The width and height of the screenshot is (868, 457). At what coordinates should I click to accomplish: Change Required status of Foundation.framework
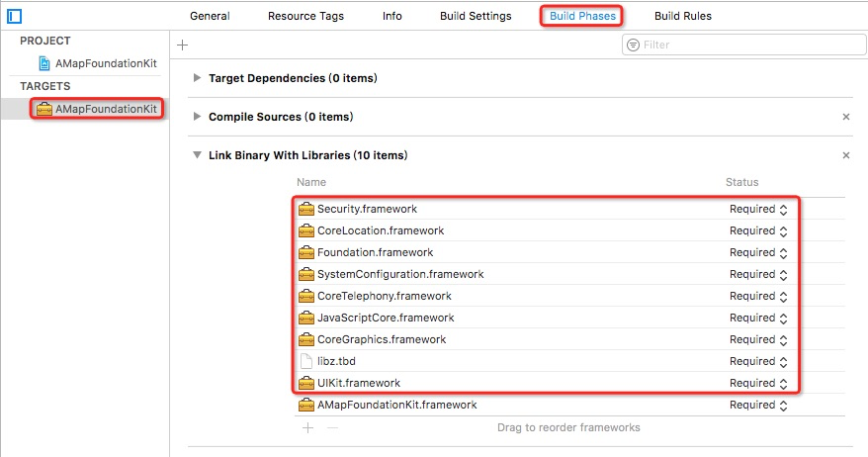tap(758, 252)
